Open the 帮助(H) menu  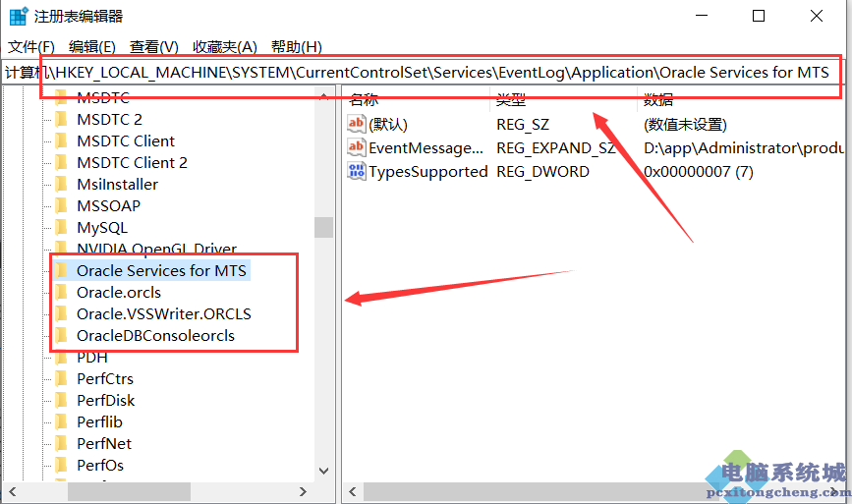[x=296, y=47]
